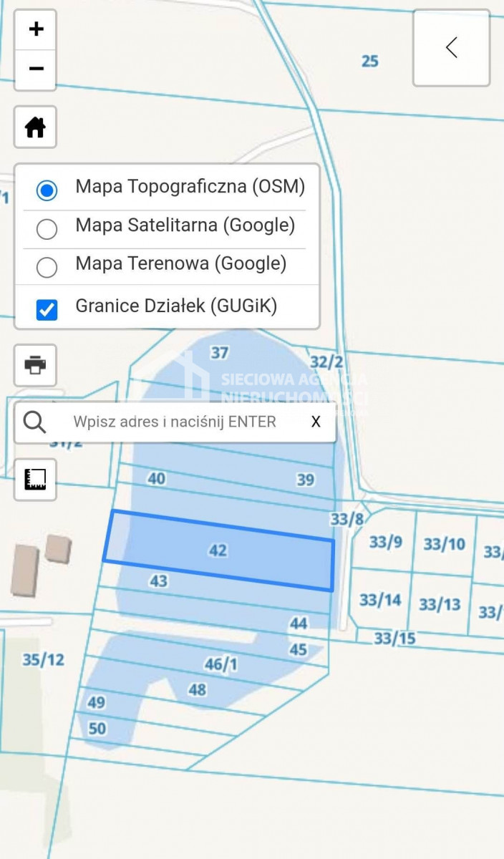This screenshot has height=859, width=504.
Task: Select parcel 33/14 on the map
Action: [x=380, y=599]
